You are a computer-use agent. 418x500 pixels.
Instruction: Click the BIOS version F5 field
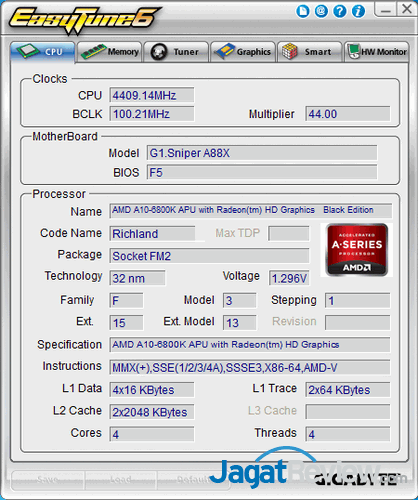(262, 173)
